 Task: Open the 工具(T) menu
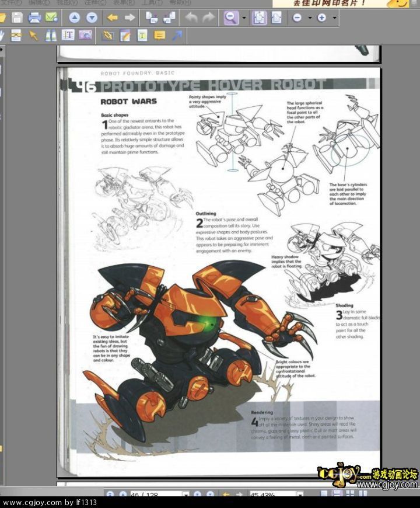(x=152, y=2)
